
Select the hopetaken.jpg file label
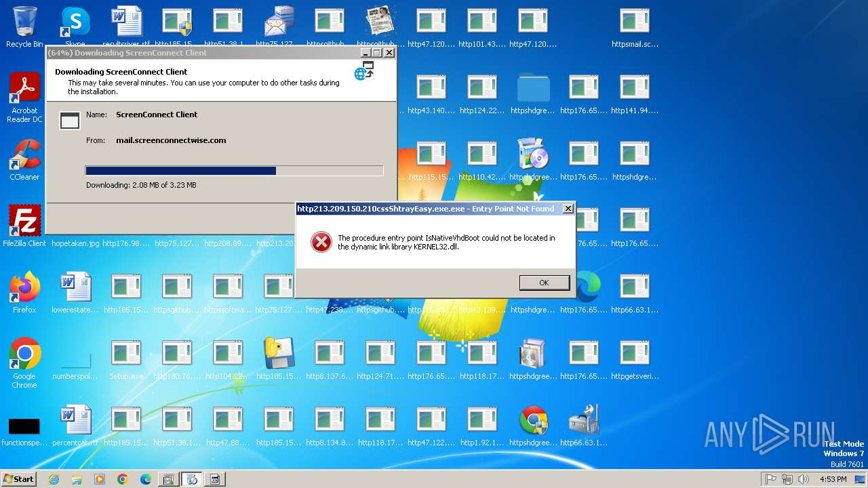(x=75, y=243)
